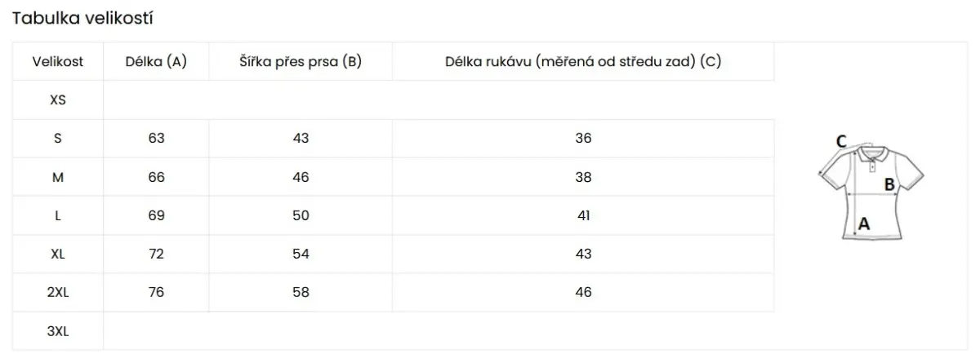Viewport: 980px width, 363px height.
Task: Select the XL size row label
Action: (58, 254)
